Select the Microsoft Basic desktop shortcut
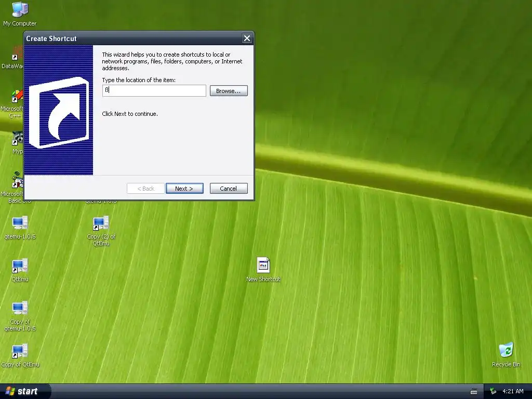The image size is (532, 399). click(x=12, y=187)
